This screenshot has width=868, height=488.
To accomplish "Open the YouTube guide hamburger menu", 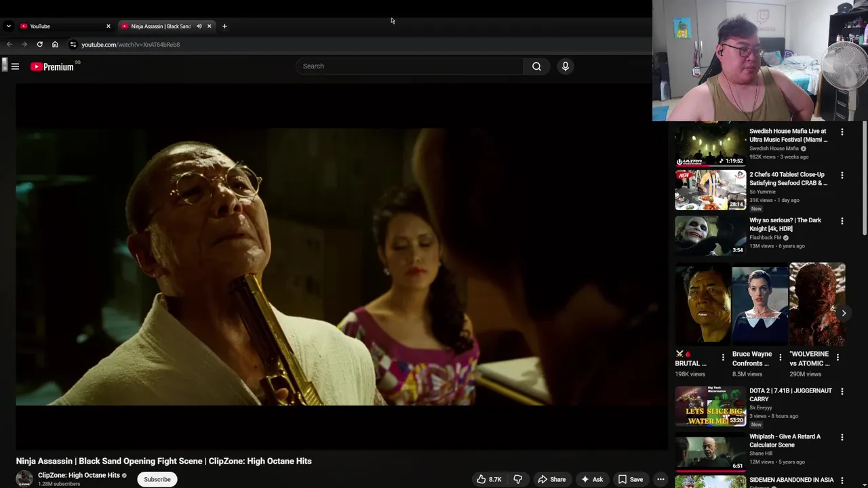I will point(15,66).
